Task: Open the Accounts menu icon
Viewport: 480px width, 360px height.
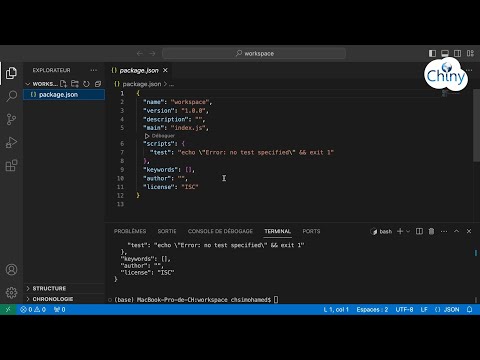Action: (11, 269)
